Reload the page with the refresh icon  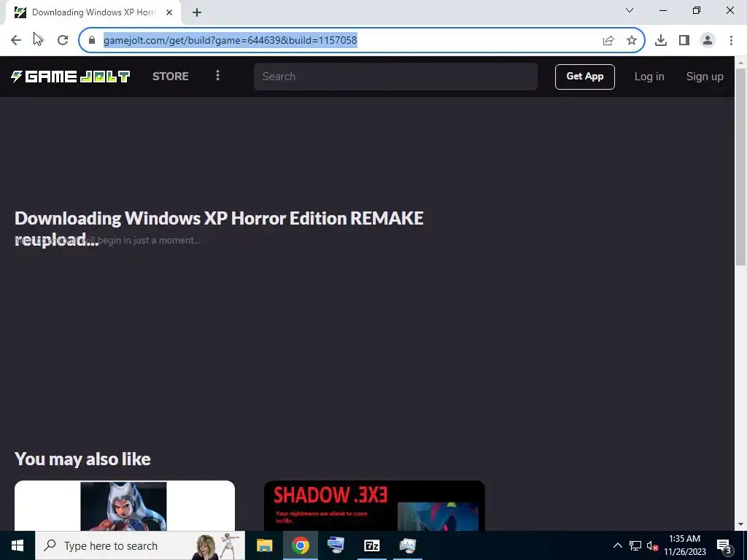click(x=63, y=40)
